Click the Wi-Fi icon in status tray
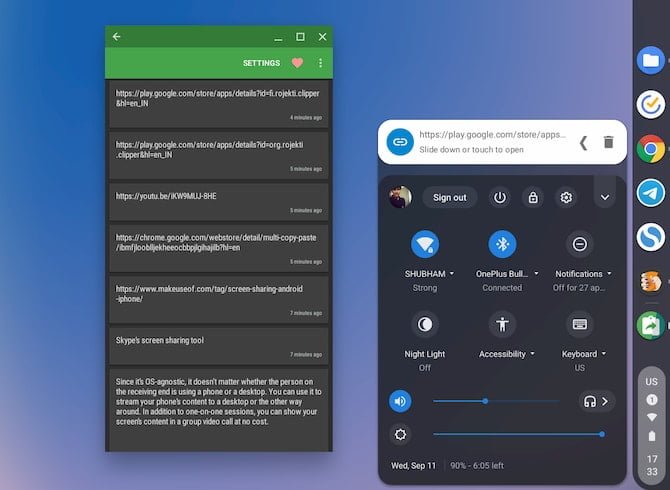670x490 pixels. point(652,417)
